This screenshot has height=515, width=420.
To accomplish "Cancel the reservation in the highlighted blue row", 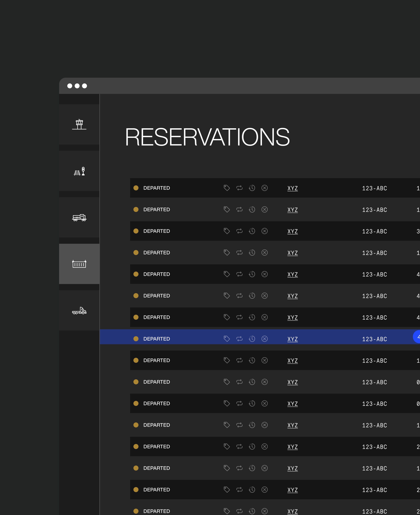I will tap(264, 339).
